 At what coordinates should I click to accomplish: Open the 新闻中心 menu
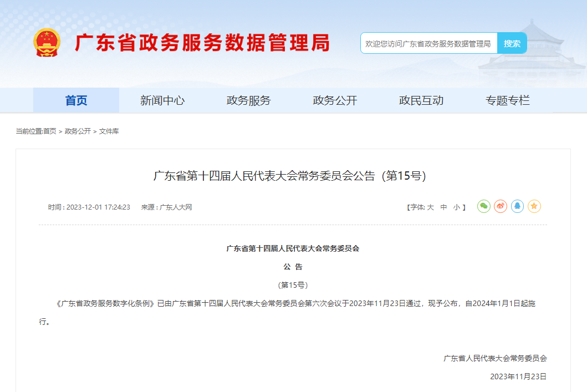(162, 100)
